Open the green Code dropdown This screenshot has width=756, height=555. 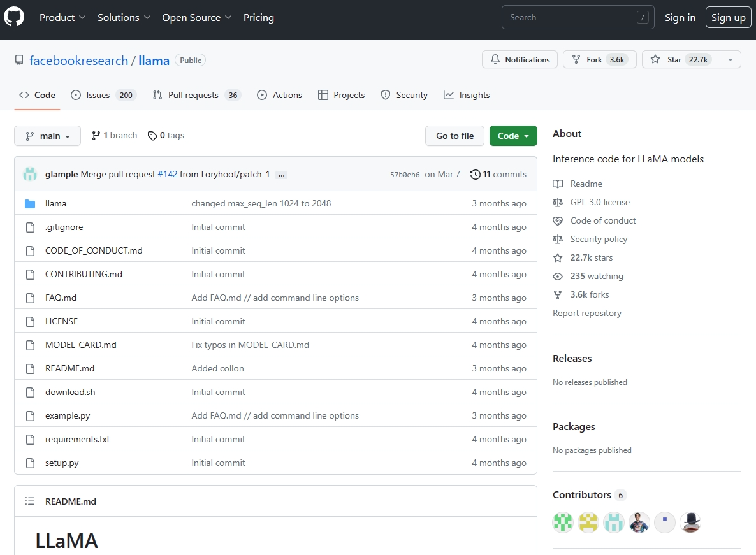[513, 136]
